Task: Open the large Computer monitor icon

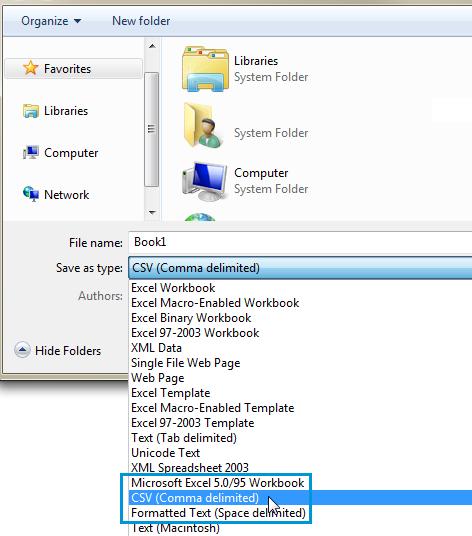Action: 205,181
